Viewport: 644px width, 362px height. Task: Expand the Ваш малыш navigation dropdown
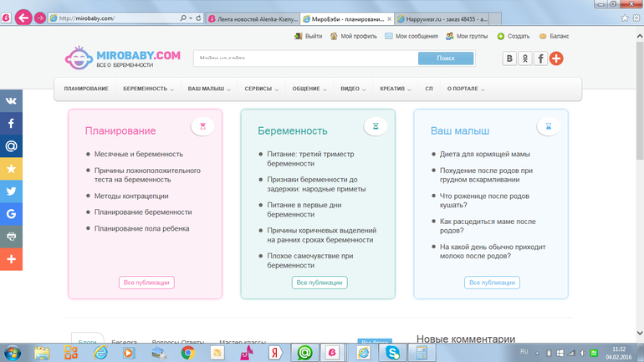(209, 89)
